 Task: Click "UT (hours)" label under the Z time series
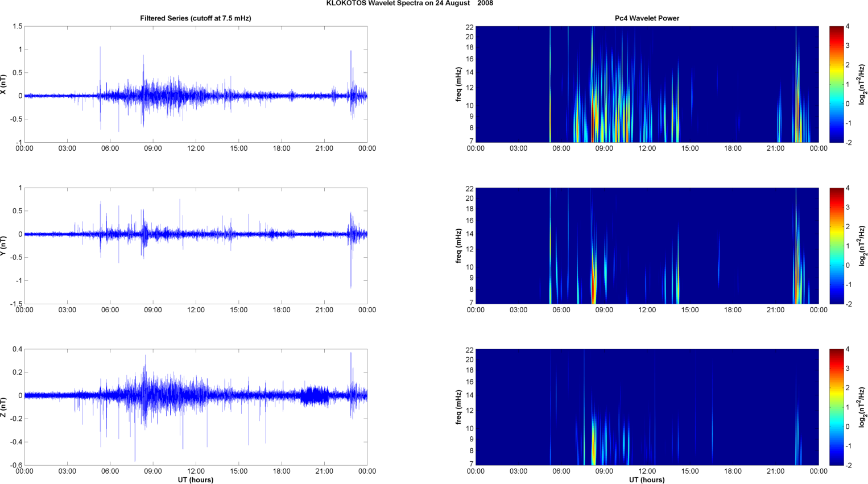coord(196,479)
